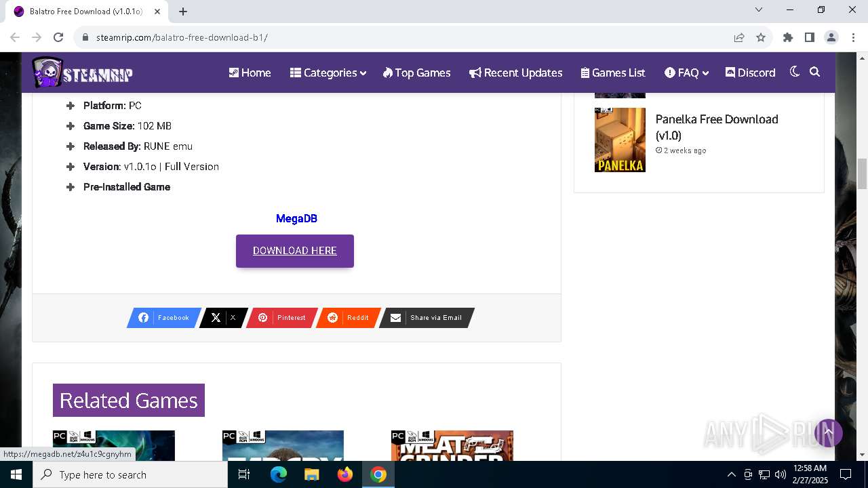The height and width of the screenshot is (488, 868).
Task: Click the Related Games heading
Action: click(129, 401)
